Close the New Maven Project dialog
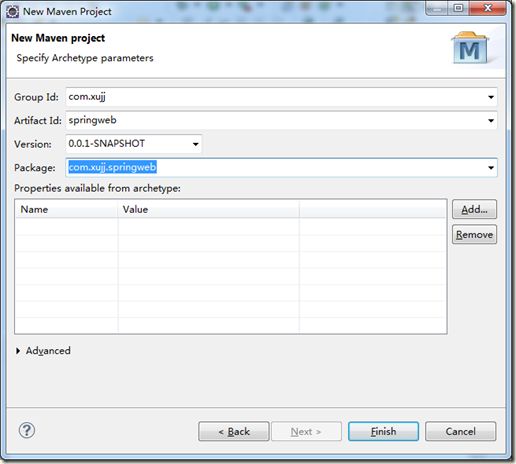The image size is (516, 464). pos(488,8)
